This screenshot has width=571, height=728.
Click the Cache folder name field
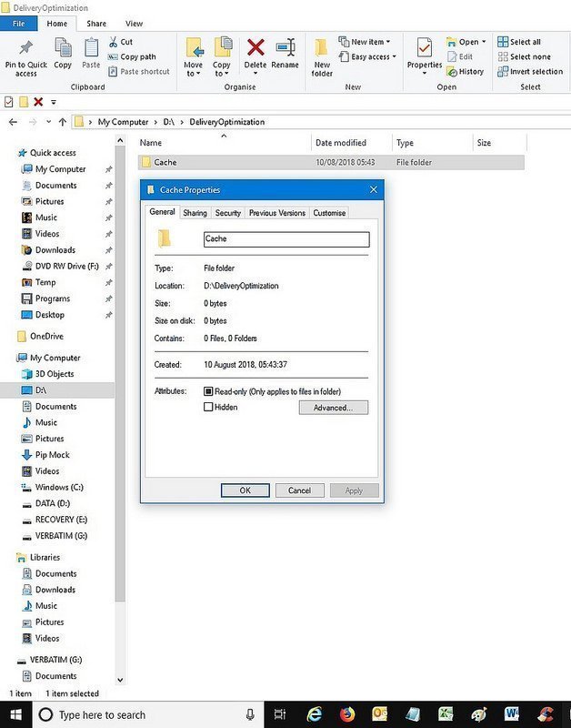pyautogui.click(x=286, y=239)
